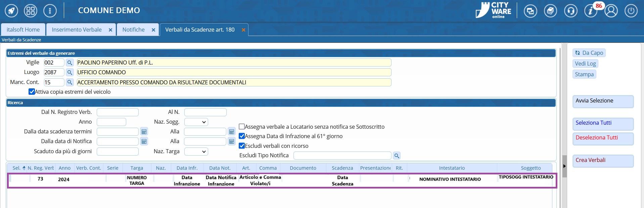The image size is (644, 208).
Task: Open the headset support icon
Action: (570, 11)
